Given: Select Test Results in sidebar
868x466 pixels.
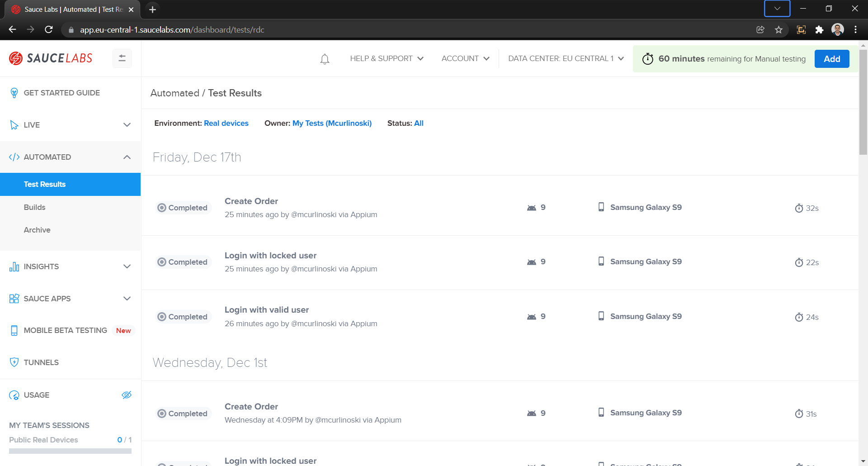Looking at the screenshot, I should (x=71, y=184).
